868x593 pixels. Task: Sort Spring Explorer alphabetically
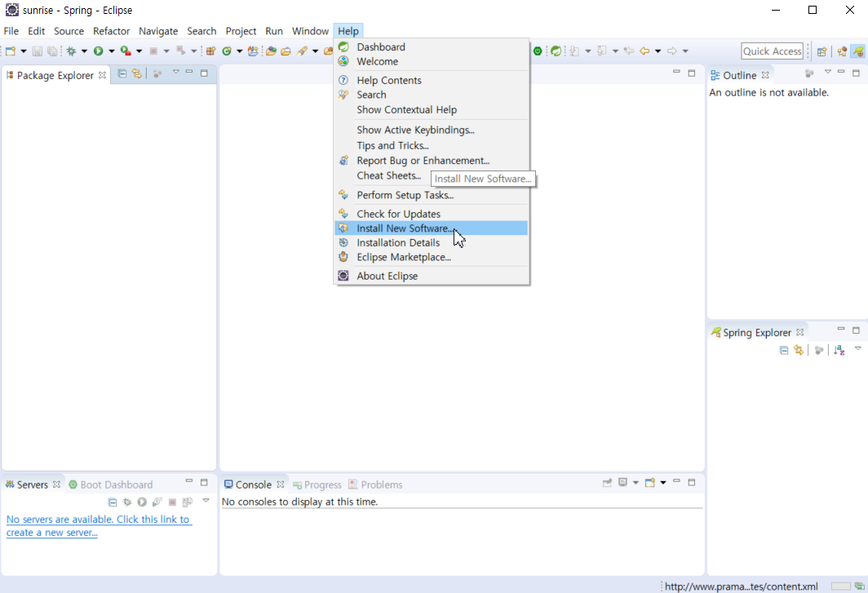(x=839, y=350)
